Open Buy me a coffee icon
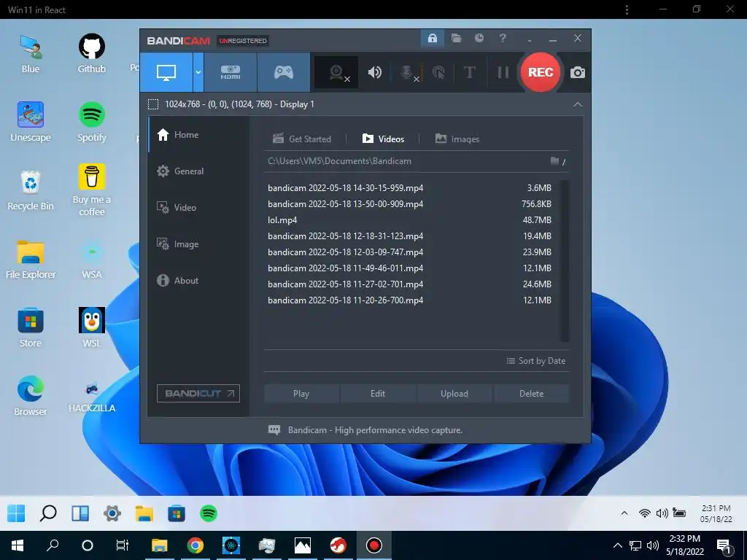747x560 pixels. 91,190
